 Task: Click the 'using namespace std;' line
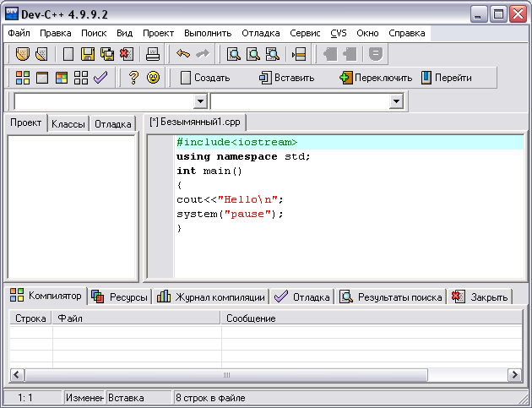pyautogui.click(x=243, y=156)
